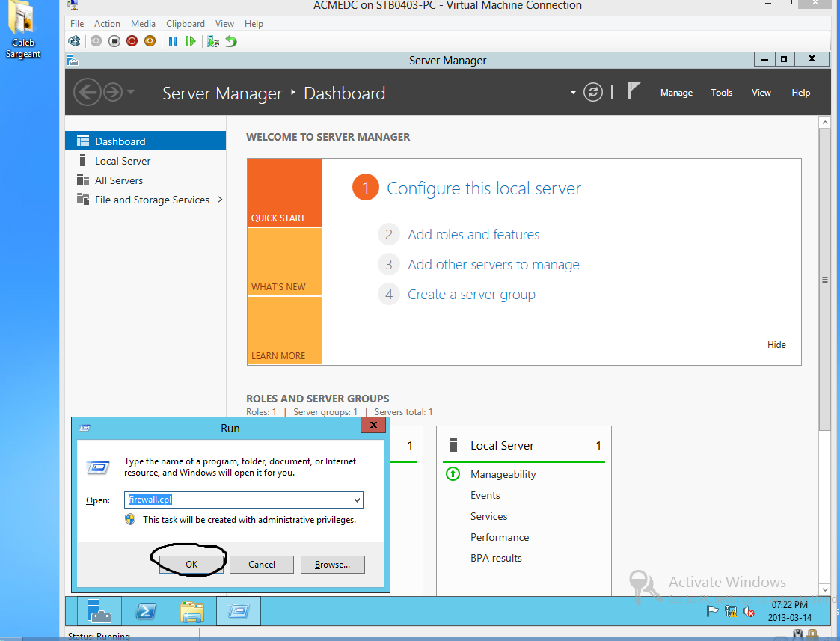Expand the Run dialog Open combo box

tap(357, 500)
